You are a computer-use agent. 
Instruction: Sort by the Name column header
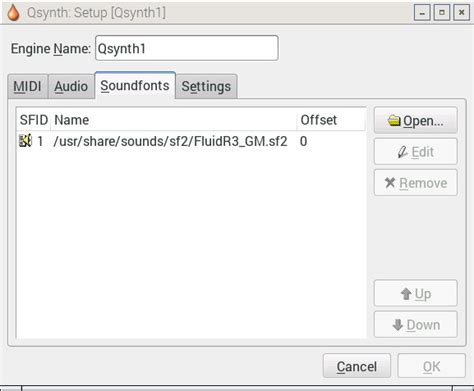pyautogui.click(x=173, y=120)
